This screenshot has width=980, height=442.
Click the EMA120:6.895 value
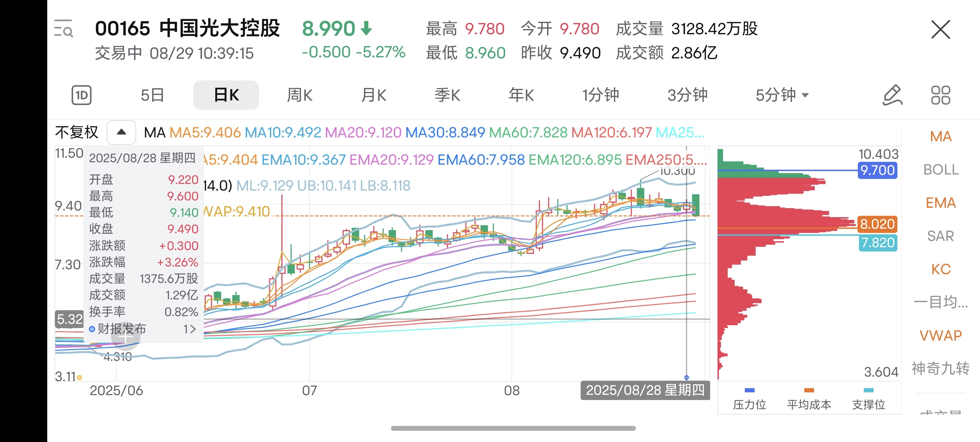pos(575,160)
